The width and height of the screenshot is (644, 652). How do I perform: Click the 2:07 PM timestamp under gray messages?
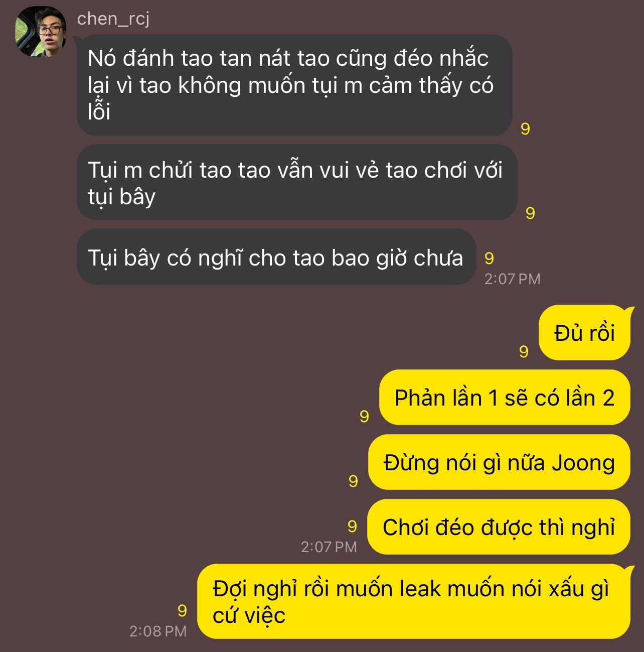512,279
